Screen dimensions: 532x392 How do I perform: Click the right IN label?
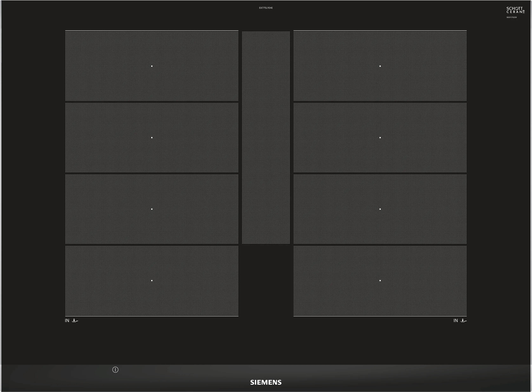point(456,321)
